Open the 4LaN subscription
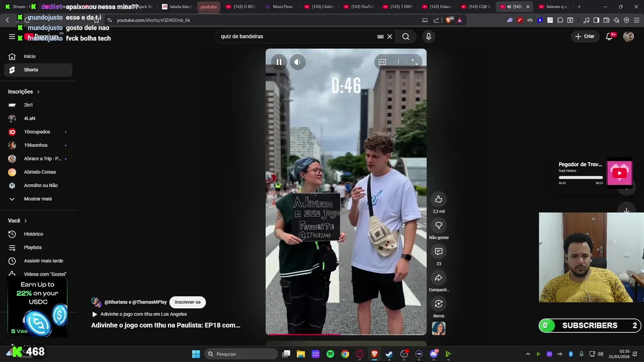Image resolution: width=644 pixels, height=362 pixels. (x=38, y=118)
